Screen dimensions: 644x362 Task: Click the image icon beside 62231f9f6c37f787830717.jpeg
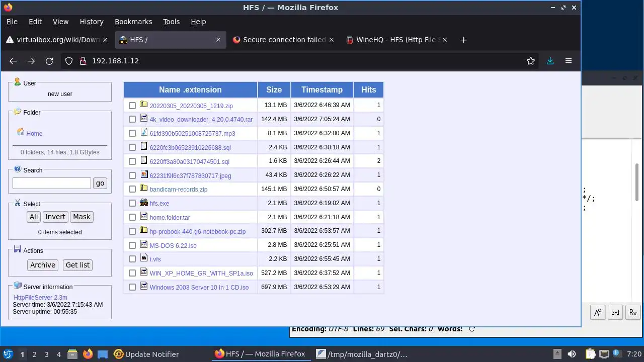click(144, 174)
